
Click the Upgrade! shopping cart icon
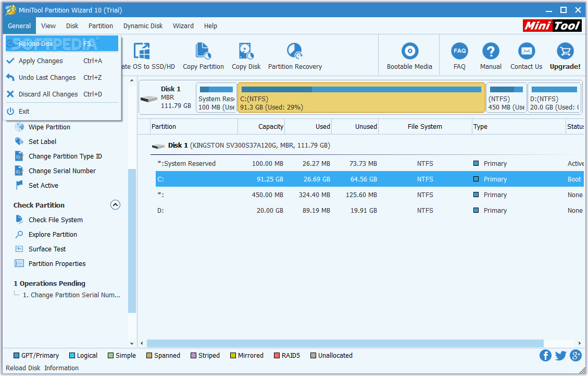(565, 51)
